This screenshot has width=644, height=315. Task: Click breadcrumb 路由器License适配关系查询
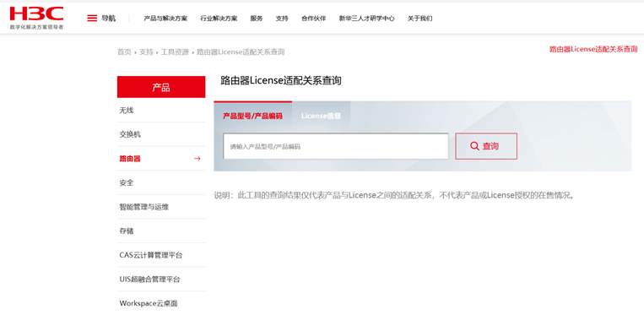(241, 52)
